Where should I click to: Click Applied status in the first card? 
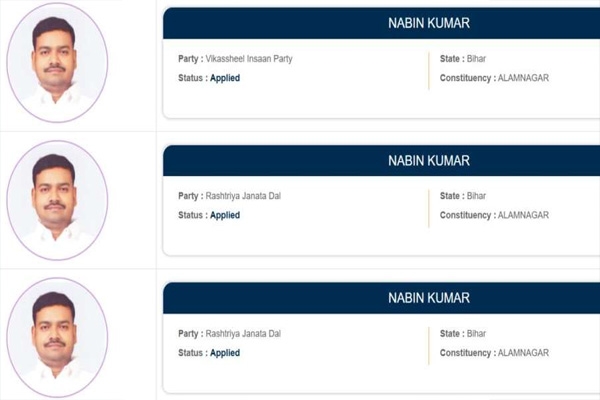224,78
